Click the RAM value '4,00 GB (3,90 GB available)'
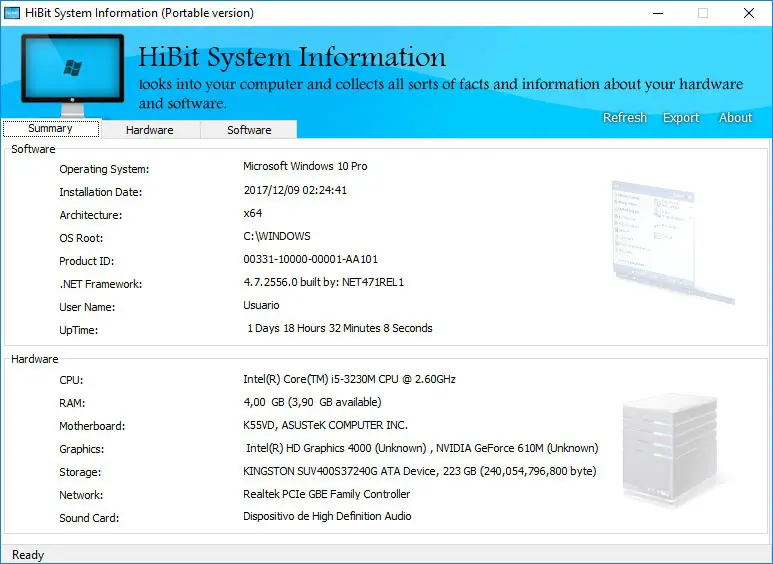 [x=312, y=402]
